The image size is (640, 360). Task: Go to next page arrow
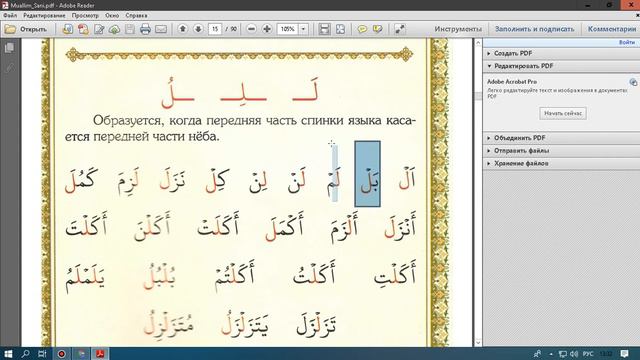coord(198,29)
